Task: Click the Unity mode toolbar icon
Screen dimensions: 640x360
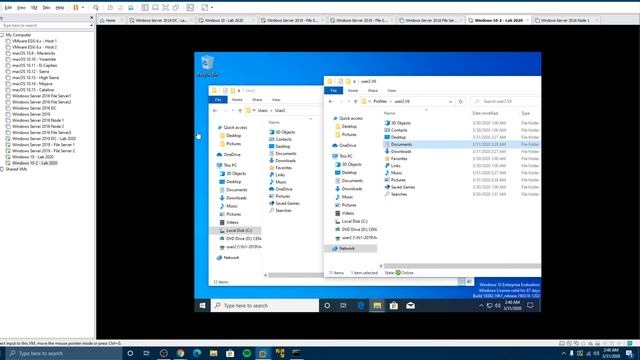Action: tap(176, 7)
